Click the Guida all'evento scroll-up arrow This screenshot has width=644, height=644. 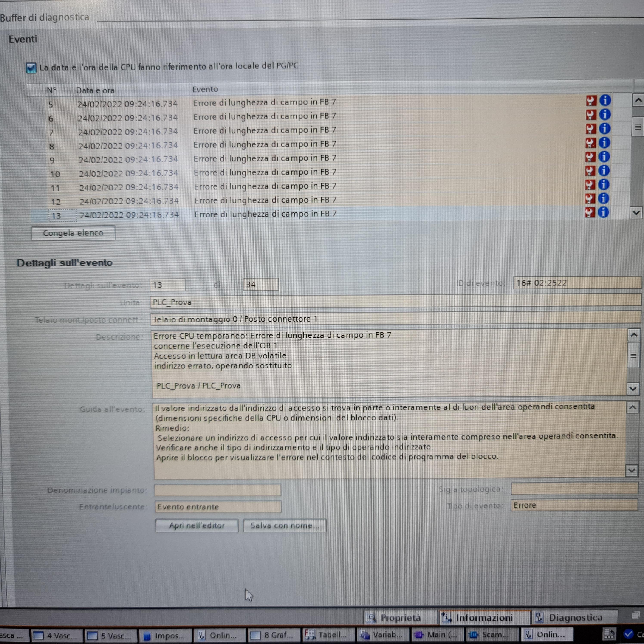click(633, 407)
